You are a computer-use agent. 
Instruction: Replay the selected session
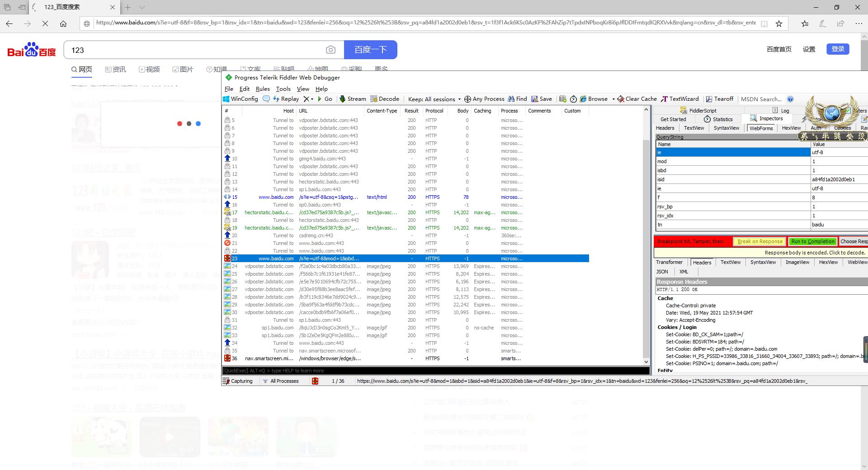pyautogui.click(x=286, y=99)
